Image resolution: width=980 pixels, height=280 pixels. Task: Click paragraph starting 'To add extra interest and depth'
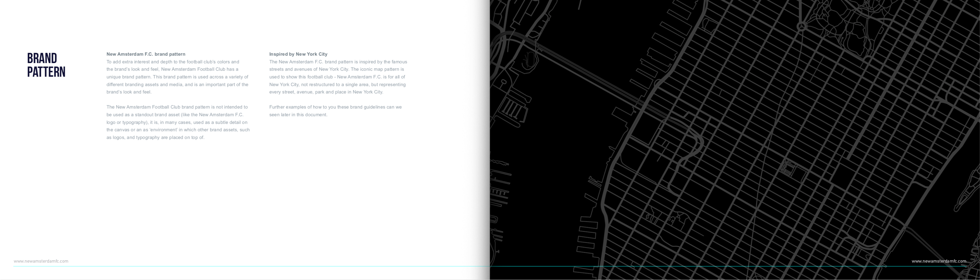177,77
